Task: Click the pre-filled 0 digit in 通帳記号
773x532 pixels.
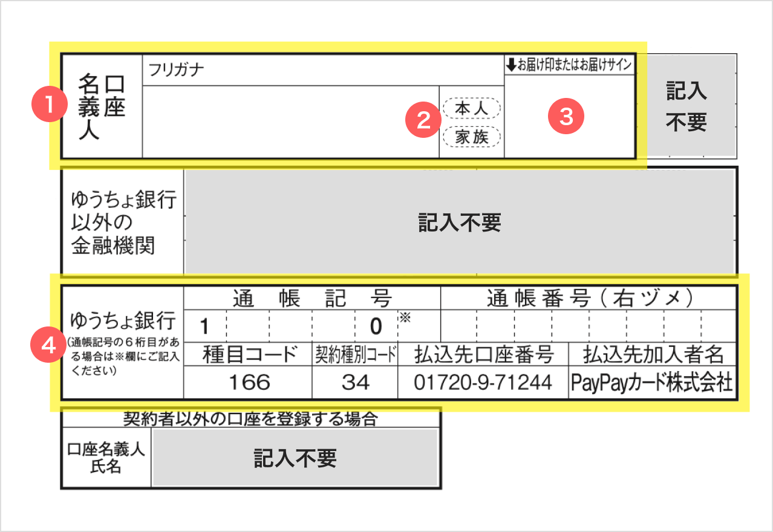Action: (x=376, y=326)
